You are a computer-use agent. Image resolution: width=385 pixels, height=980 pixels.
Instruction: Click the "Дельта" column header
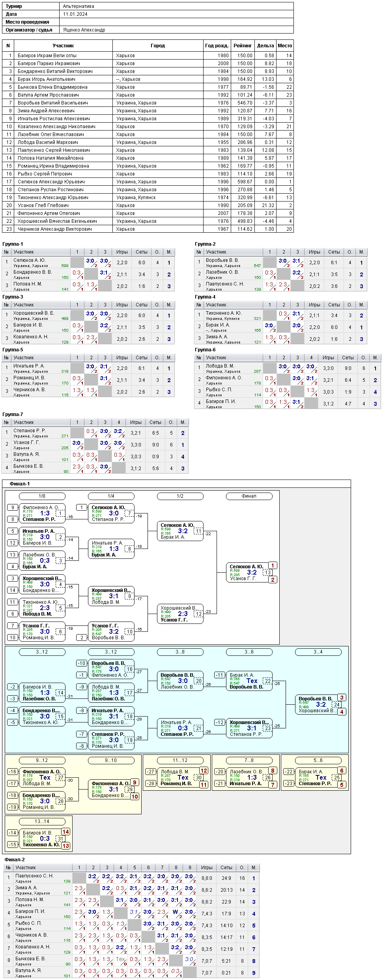click(265, 46)
